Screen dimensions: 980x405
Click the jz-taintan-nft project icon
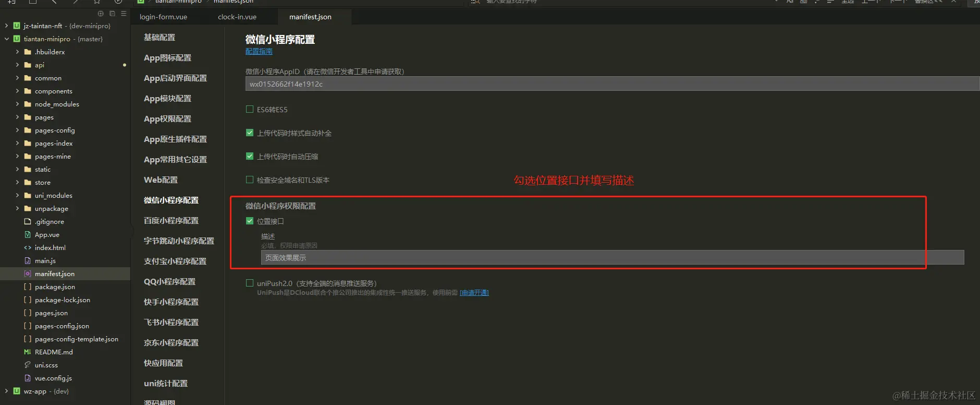click(17, 26)
